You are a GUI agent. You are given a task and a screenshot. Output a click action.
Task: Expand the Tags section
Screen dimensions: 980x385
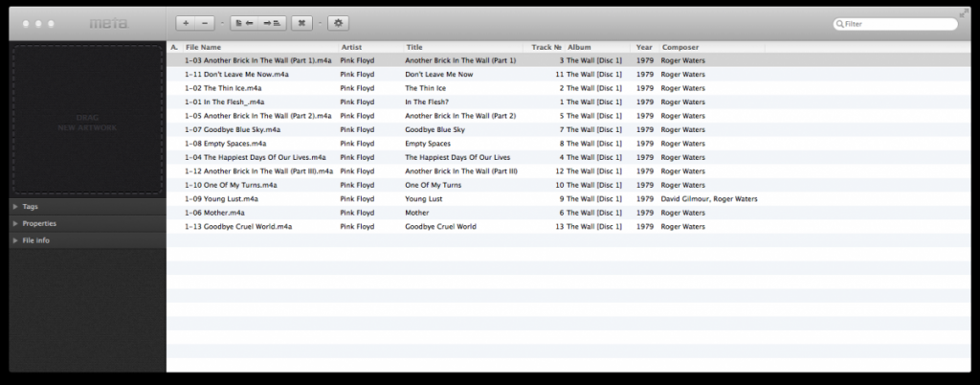tap(15, 206)
